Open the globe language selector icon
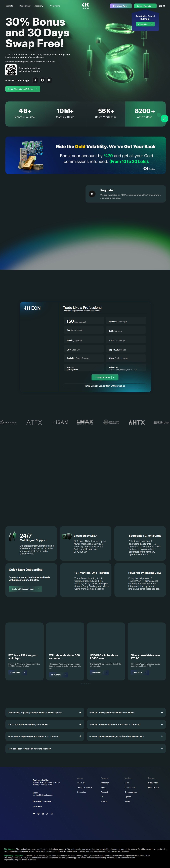170x868 pixels. [164, 6]
